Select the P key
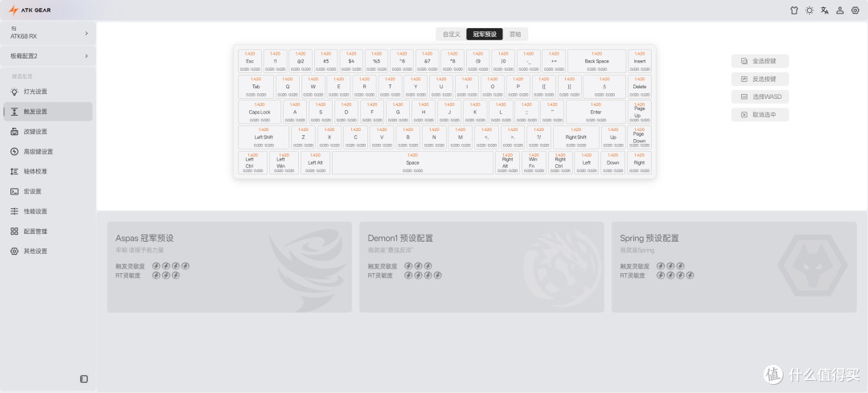The image size is (868, 393). pyautogui.click(x=518, y=86)
